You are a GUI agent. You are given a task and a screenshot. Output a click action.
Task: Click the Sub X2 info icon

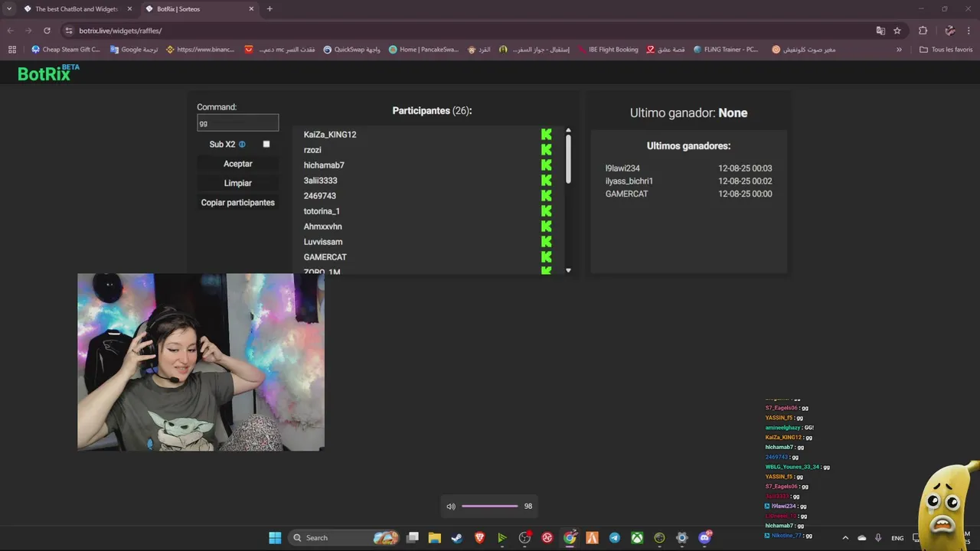tap(242, 144)
